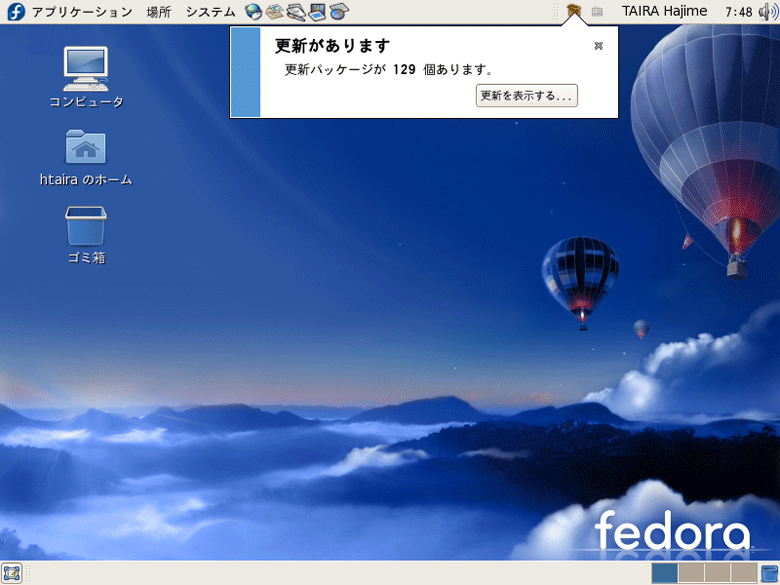
Task: Select the ゴミ箱 trash desktop icon
Action: pyautogui.click(x=85, y=226)
